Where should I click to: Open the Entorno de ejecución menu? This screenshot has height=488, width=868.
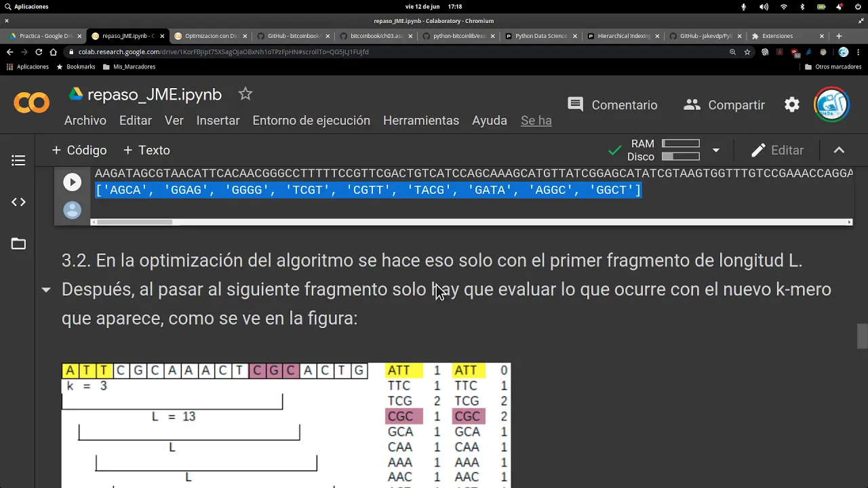311,120
